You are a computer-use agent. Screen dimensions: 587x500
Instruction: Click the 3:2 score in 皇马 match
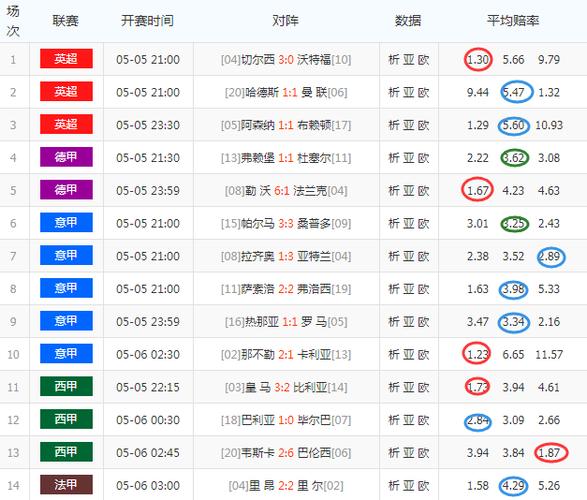point(282,387)
